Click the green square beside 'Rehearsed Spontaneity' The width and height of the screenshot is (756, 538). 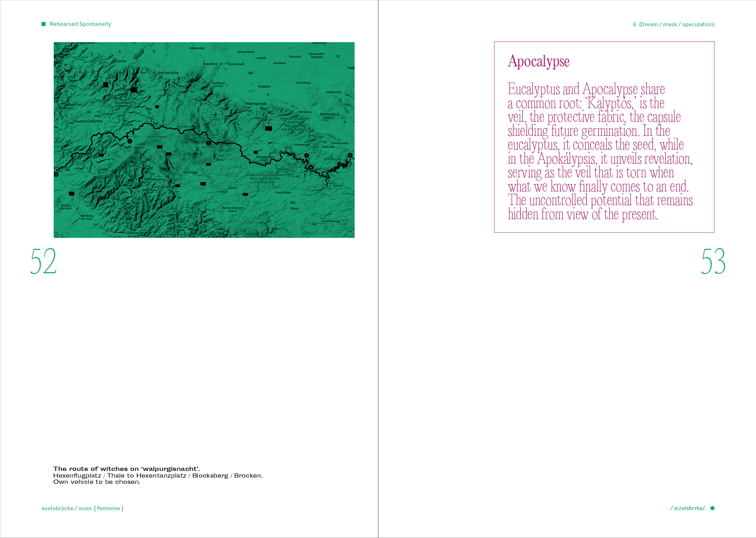43,24
